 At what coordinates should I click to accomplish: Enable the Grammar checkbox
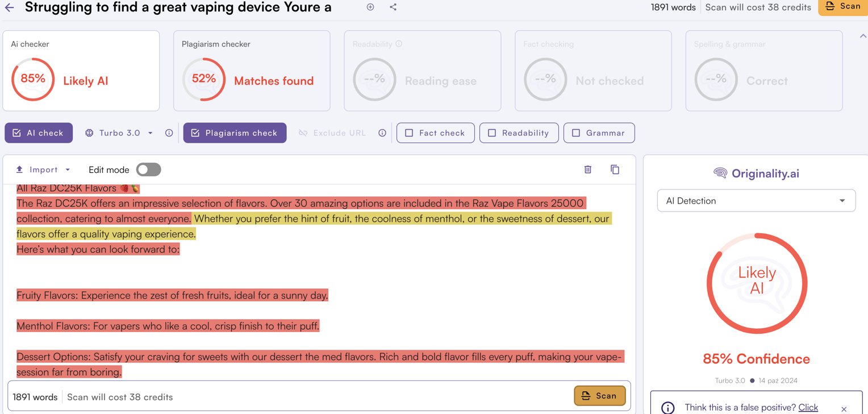pyautogui.click(x=599, y=133)
